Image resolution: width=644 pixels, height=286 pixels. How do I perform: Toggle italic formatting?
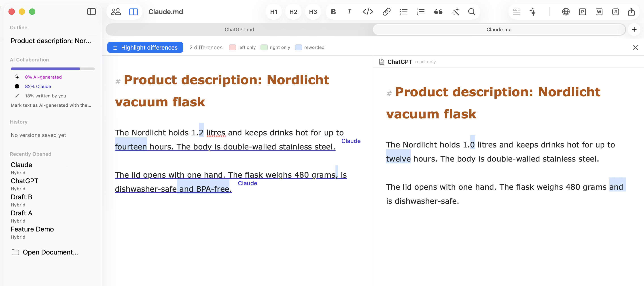pos(349,12)
